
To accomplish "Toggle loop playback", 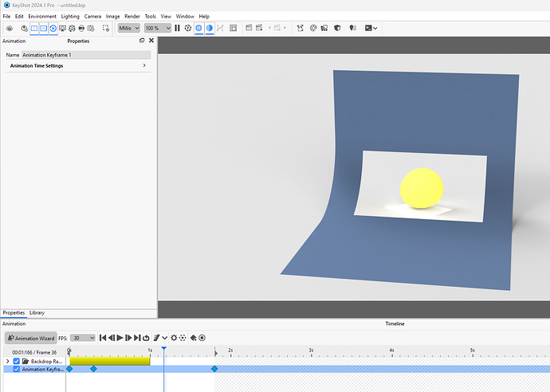I will pos(147,338).
